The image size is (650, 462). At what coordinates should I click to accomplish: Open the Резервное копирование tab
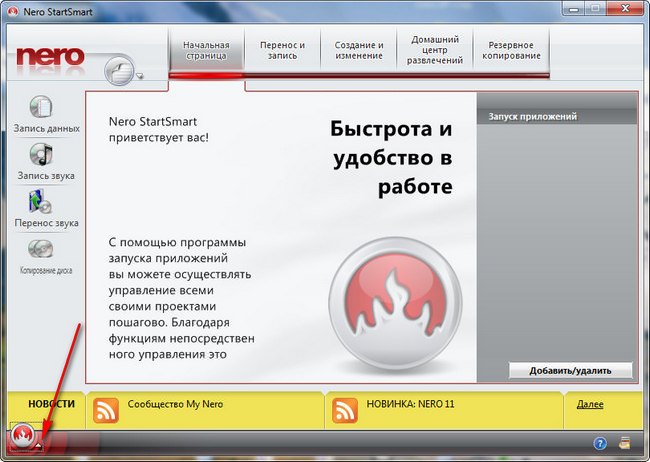511,50
